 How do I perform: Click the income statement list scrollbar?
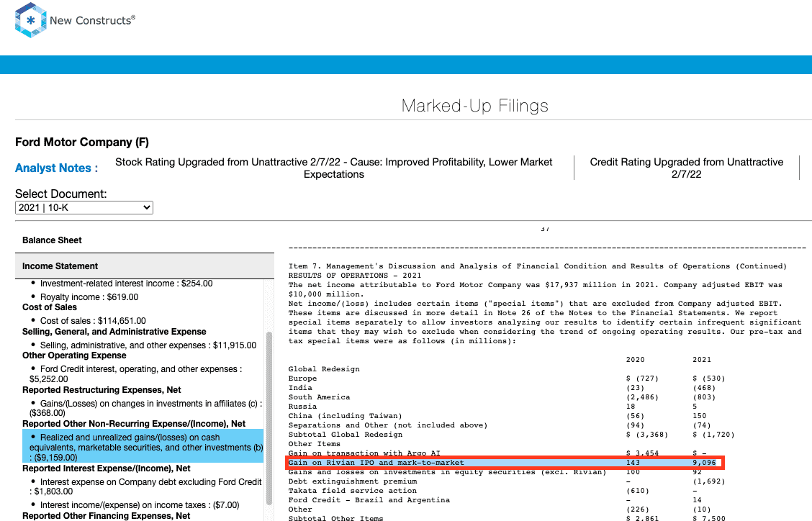(269, 417)
